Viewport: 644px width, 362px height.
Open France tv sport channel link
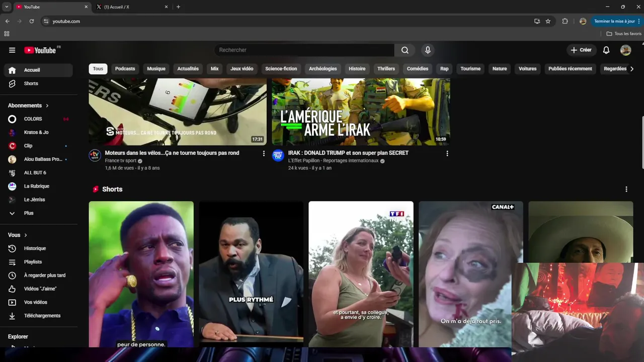tap(121, 161)
